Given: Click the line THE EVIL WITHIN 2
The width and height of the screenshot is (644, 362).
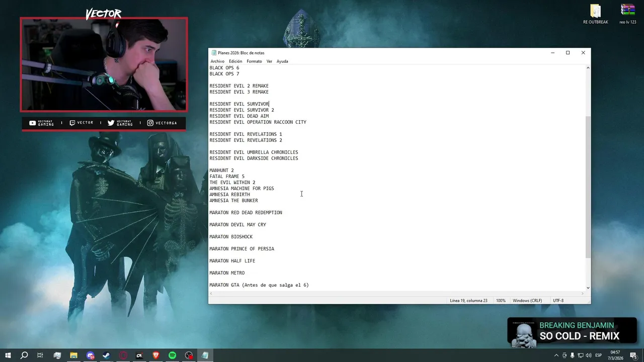Looking at the screenshot, I should coord(232,183).
